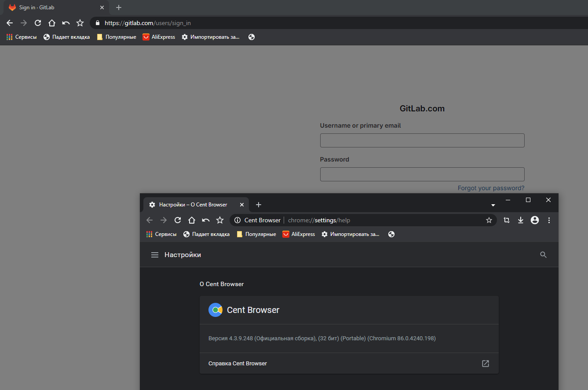The width and height of the screenshot is (588, 390).
Task: Reload the GitLab sign-in page
Action: tap(38, 23)
